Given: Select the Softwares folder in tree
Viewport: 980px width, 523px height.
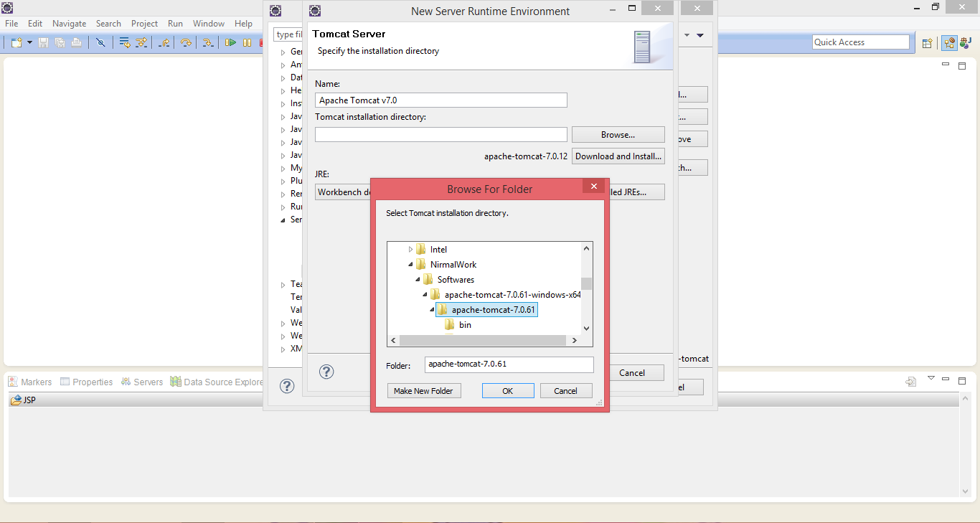Looking at the screenshot, I should (x=448, y=280).
